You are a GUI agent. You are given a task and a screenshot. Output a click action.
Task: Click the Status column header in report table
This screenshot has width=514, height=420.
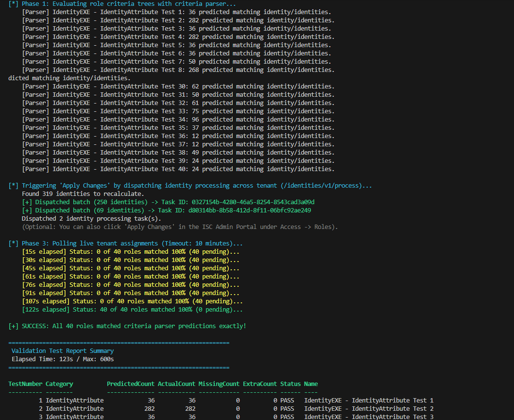coord(291,384)
